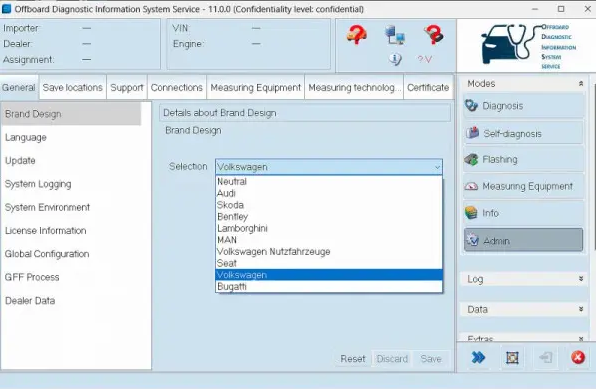
Task: Select Brand Design in the list
Action: 71,114
